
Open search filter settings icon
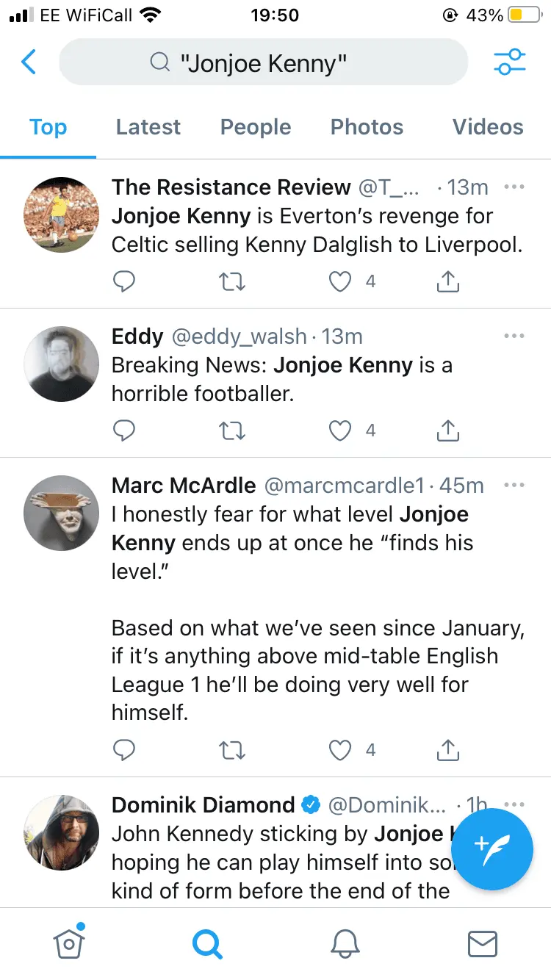point(510,62)
